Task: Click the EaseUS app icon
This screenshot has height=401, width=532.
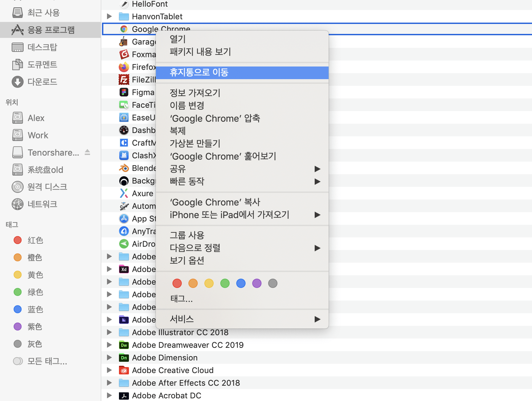Action: [124, 118]
